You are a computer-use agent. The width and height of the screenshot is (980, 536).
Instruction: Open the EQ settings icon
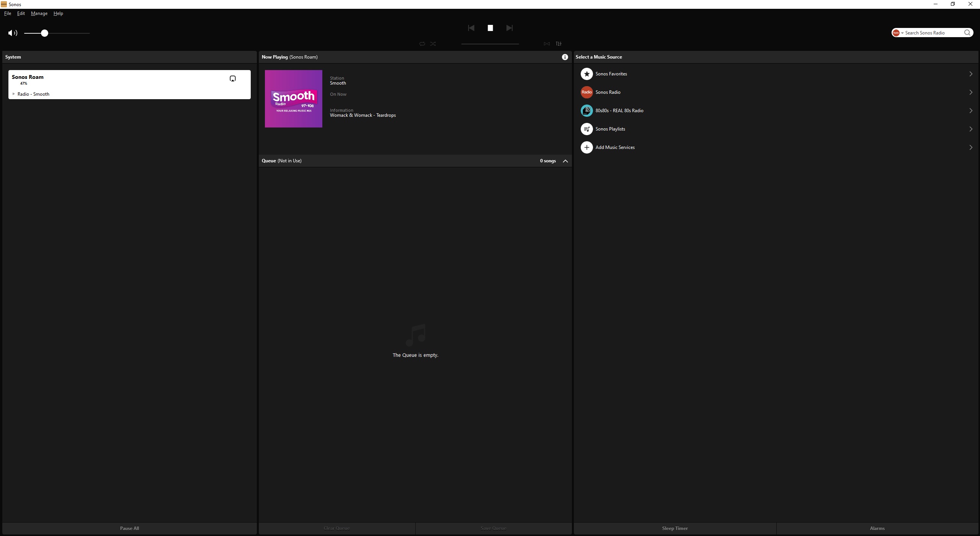(559, 44)
